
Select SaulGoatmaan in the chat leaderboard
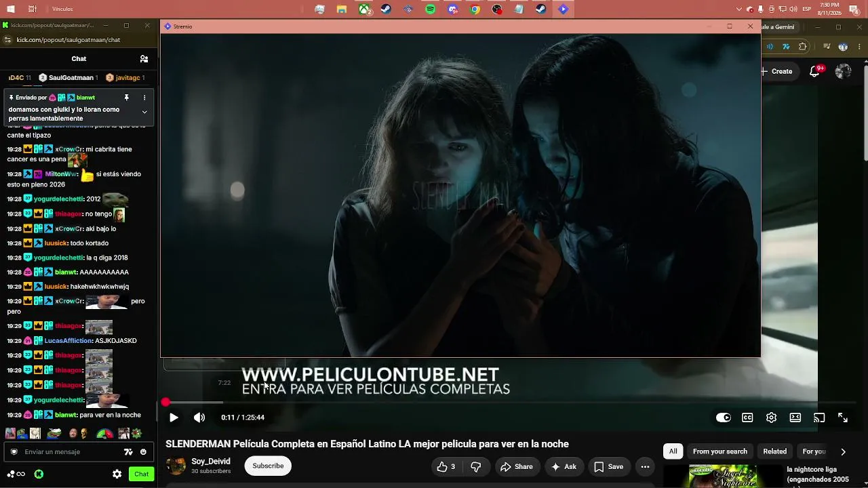[x=68, y=78]
